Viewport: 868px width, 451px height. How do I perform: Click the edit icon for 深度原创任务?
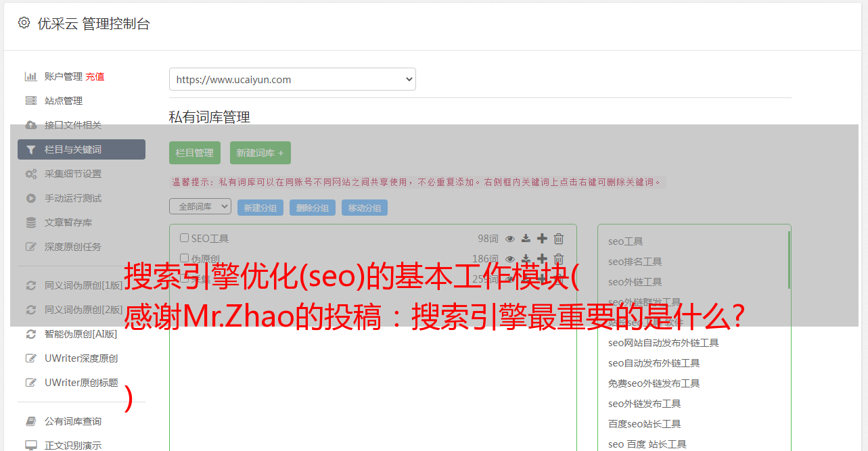30,247
